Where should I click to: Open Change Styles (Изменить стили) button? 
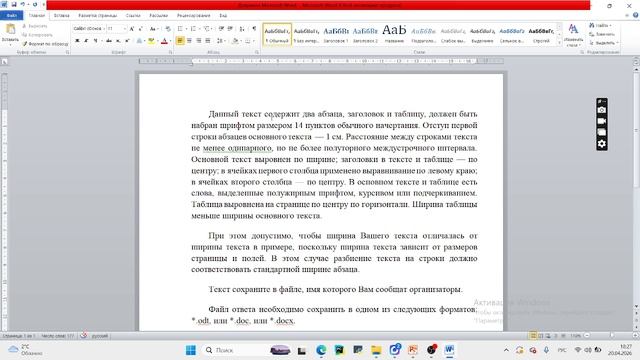(x=573, y=35)
